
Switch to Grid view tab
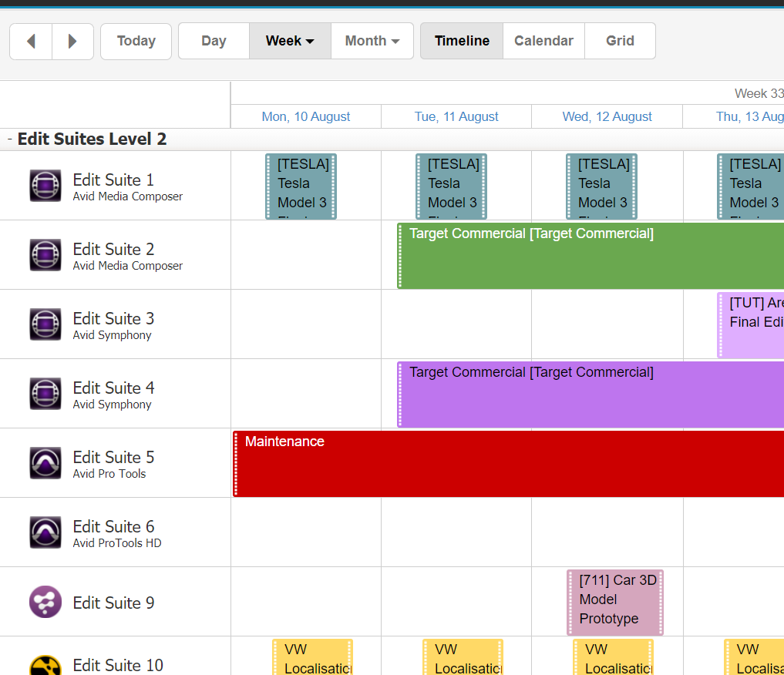click(x=620, y=41)
